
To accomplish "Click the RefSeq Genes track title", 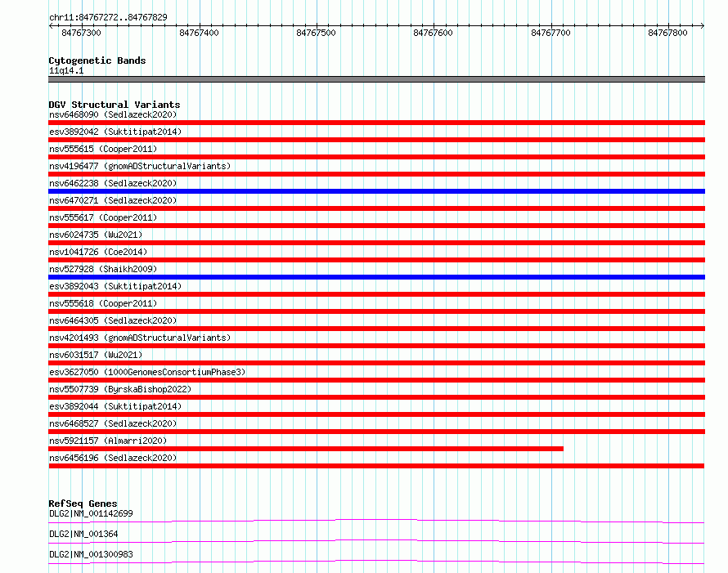I will 83,504.
